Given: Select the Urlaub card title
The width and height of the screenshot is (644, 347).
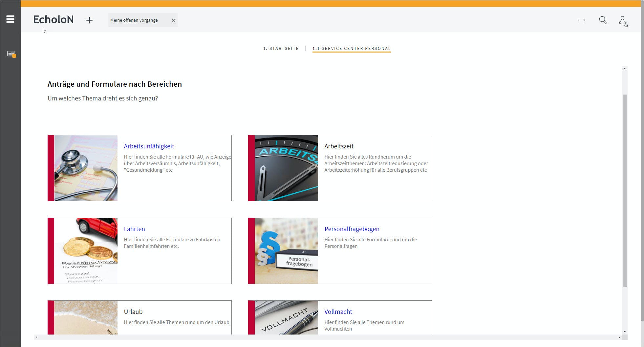Looking at the screenshot, I should coord(133,312).
